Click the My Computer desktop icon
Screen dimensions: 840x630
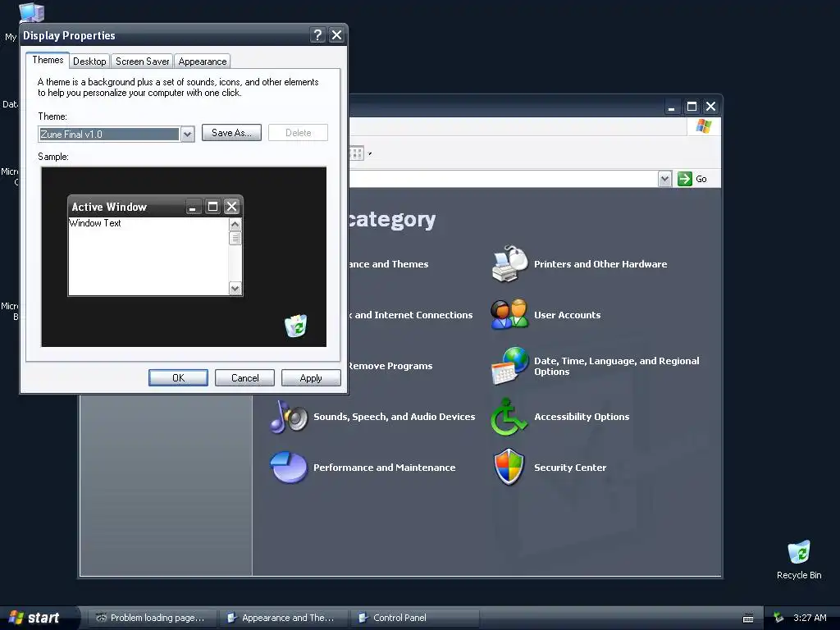click(31, 11)
